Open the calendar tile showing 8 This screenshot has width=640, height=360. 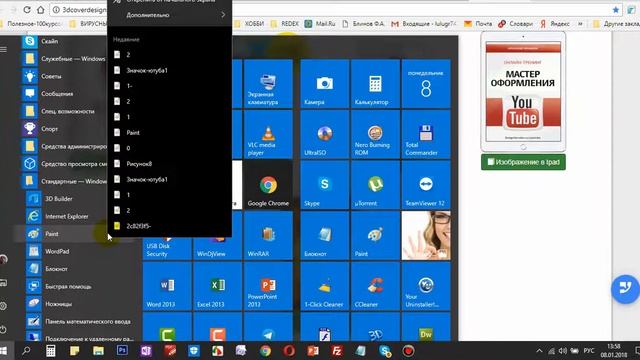426,84
